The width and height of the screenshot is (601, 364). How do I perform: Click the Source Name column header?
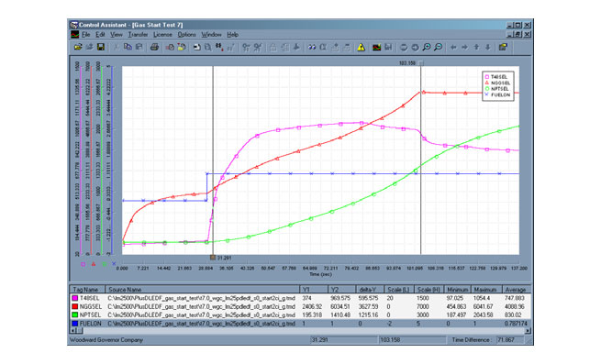202,290
